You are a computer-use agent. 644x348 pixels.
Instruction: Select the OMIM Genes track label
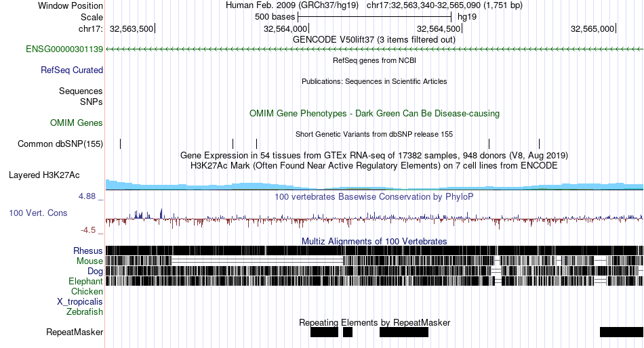coord(77,123)
